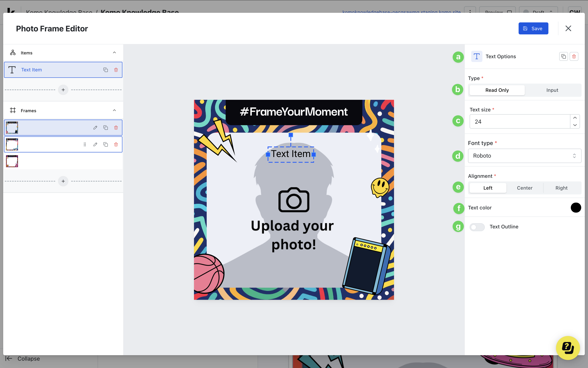The width and height of the screenshot is (588, 368).
Task: Save the photo frame
Action: [533, 28]
